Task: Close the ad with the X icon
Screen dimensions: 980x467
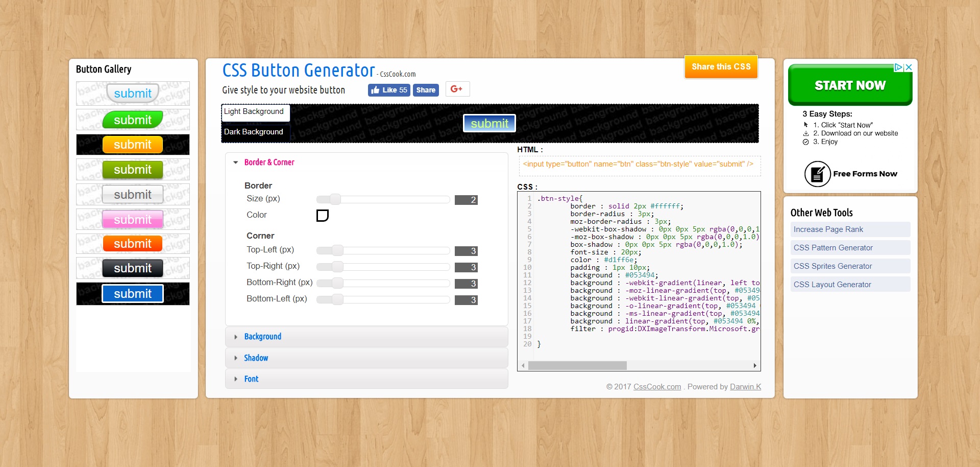Action: (x=909, y=67)
